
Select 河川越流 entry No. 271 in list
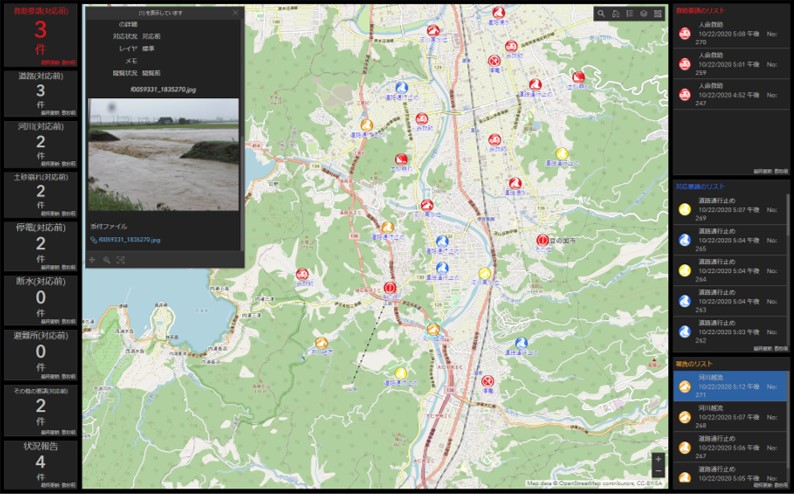coord(730,386)
